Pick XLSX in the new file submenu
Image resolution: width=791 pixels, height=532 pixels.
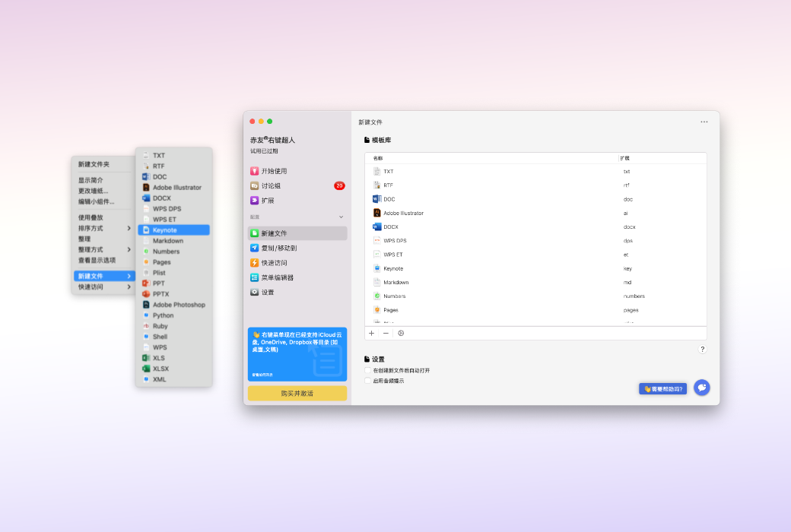tap(173, 369)
